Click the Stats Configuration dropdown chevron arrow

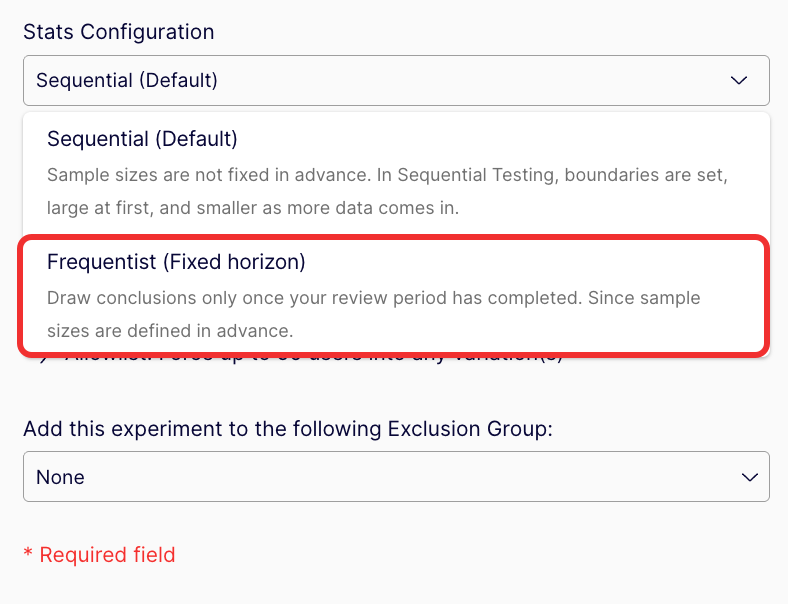coord(739,80)
